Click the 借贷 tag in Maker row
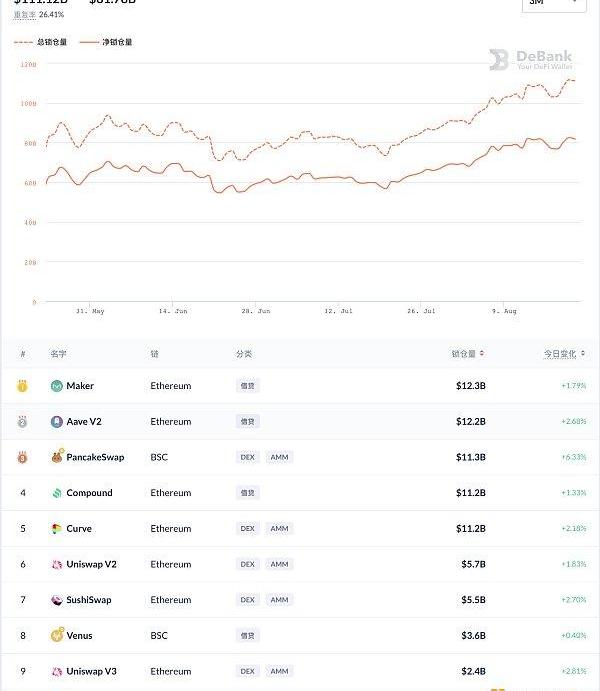Image resolution: width=600 pixels, height=691 pixels. tap(248, 386)
